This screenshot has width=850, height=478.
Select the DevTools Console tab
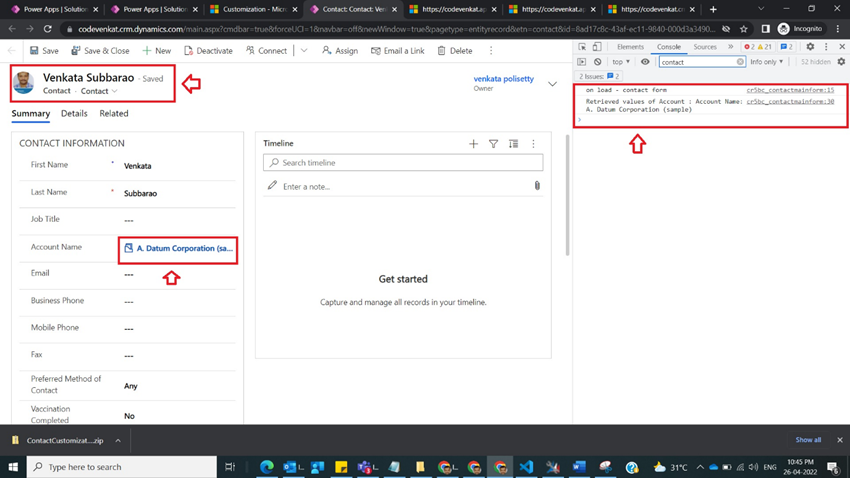coord(668,47)
